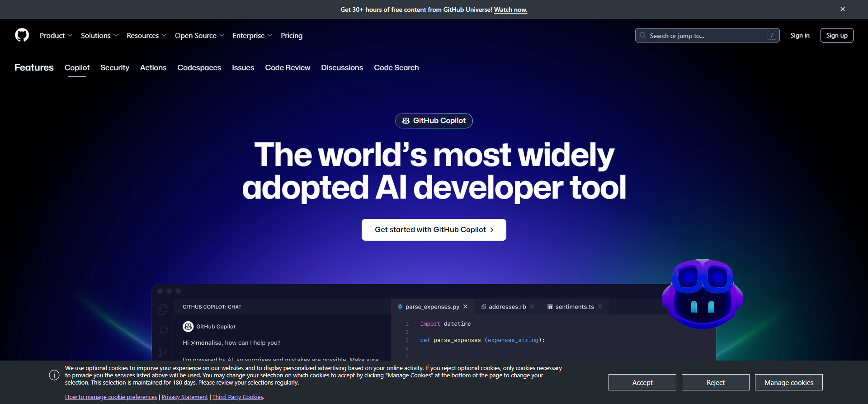Click the Sign up button

point(837,35)
